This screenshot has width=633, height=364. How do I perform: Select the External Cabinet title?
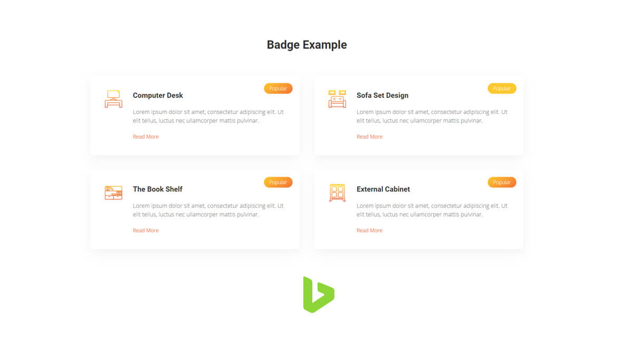383,189
